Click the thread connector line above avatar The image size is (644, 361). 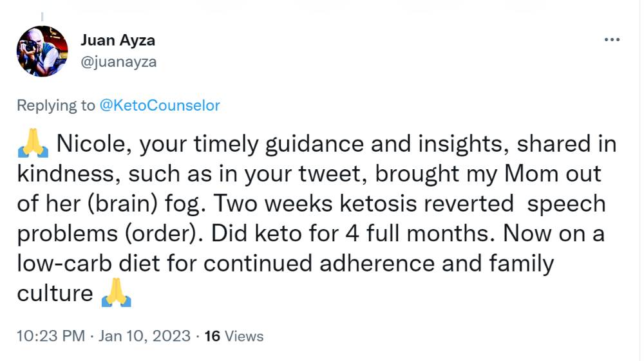42,17
